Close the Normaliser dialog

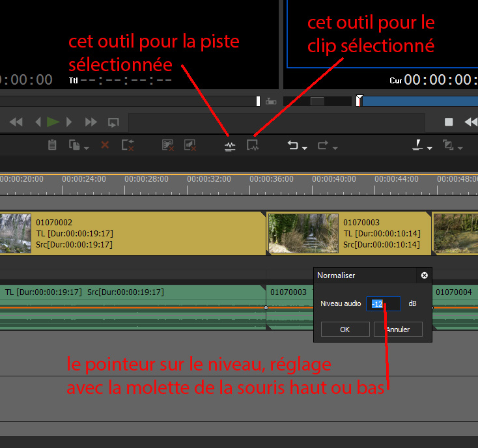click(x=424, y=275)
